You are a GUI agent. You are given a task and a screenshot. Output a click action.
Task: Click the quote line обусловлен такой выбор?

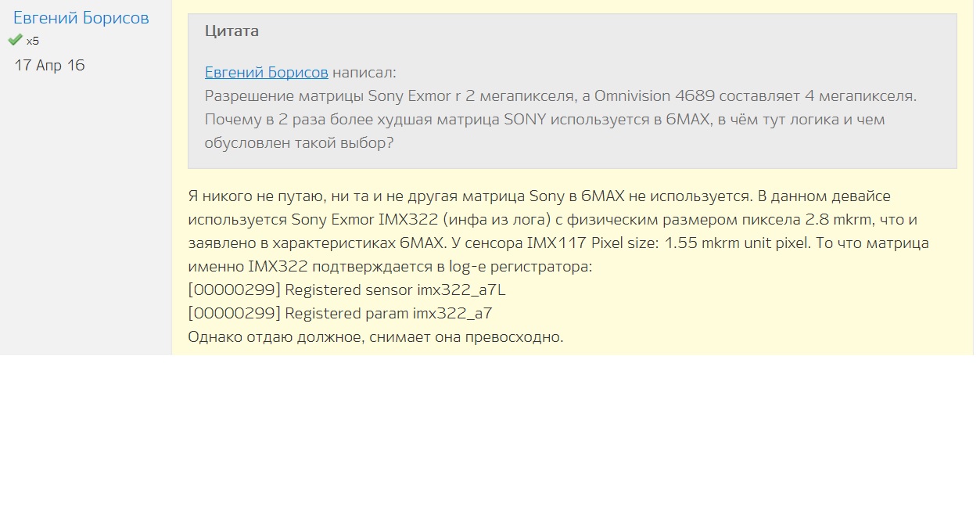[299, 143]
